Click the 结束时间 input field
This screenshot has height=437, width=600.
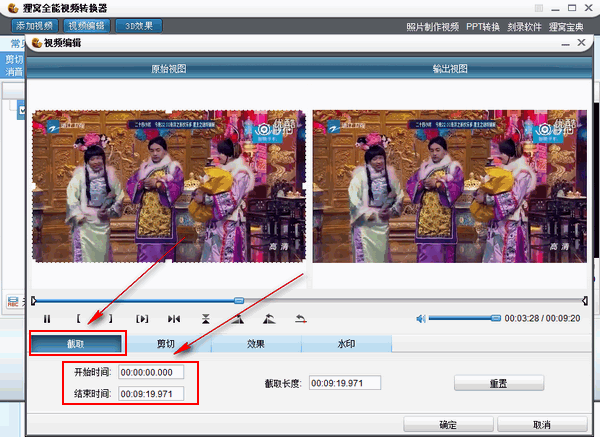pos(151,394)
